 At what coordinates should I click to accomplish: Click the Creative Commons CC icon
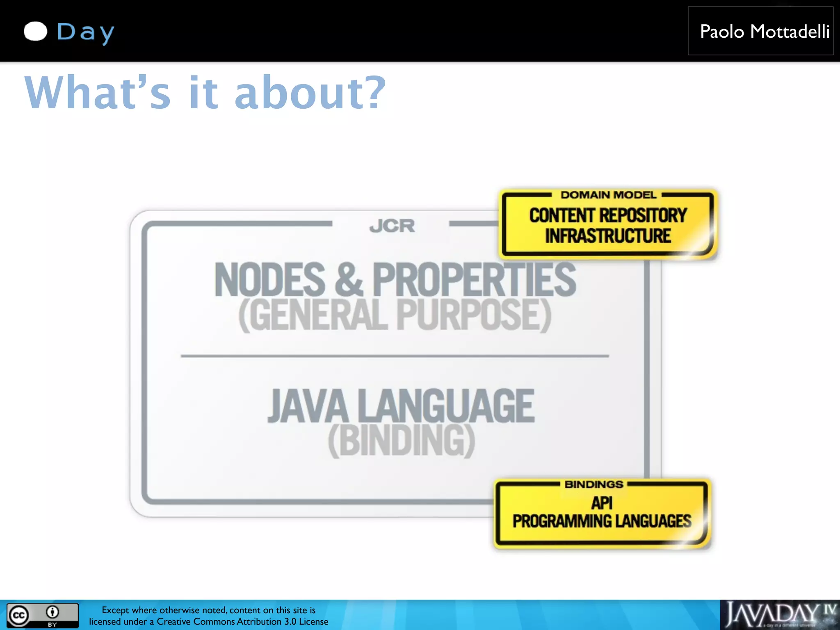(x=19, y=615)
